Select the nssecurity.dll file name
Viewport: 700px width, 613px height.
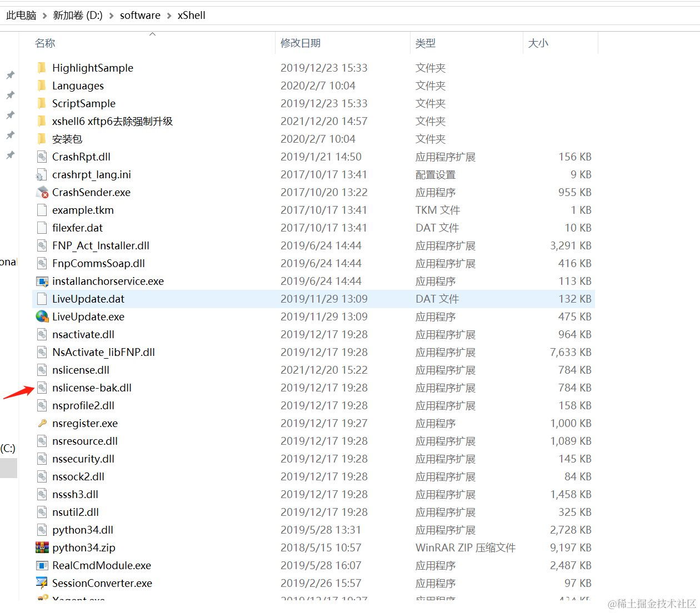[83, 459]
